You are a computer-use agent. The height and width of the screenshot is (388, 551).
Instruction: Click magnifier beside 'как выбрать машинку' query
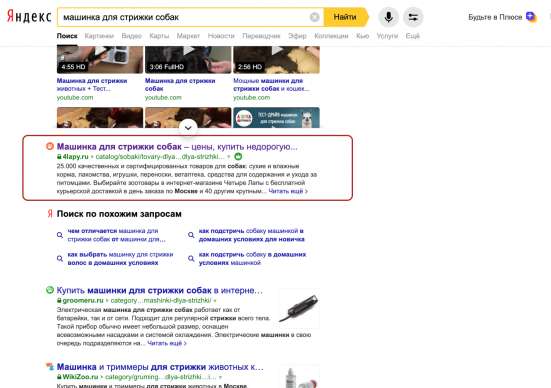point(60,258)
